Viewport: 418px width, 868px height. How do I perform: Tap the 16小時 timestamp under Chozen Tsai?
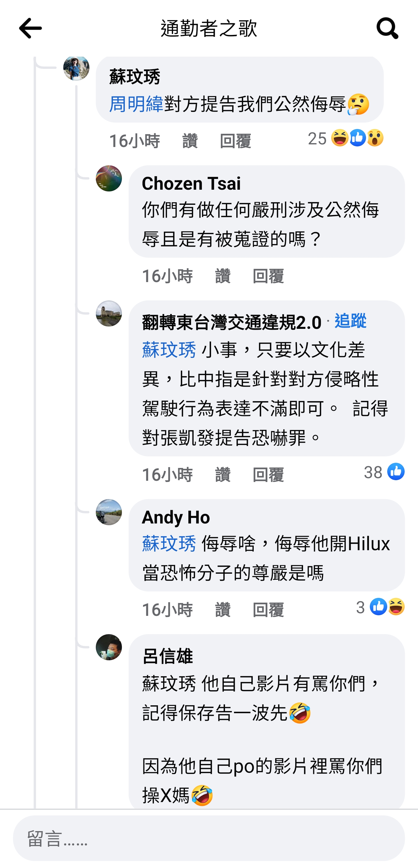(167, 276)
